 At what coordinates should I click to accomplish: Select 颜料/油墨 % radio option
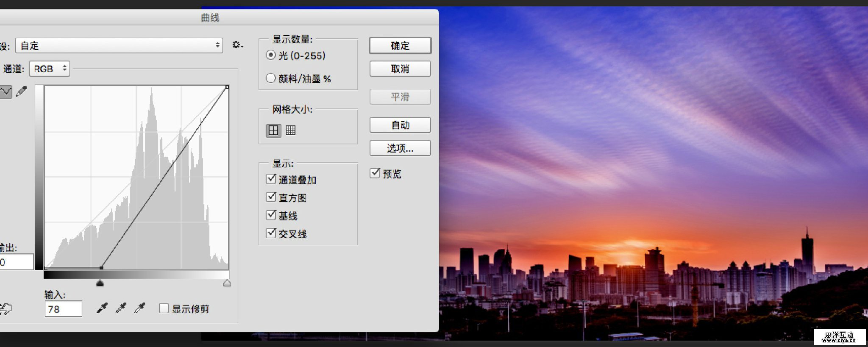(271, 78)
